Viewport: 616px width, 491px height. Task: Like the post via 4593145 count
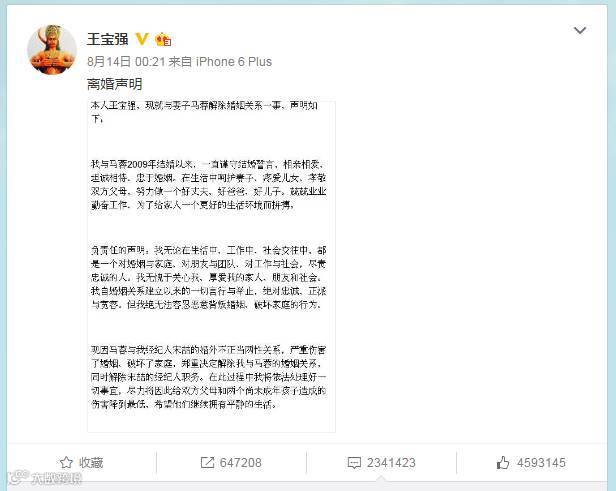(x=541, y=463)
